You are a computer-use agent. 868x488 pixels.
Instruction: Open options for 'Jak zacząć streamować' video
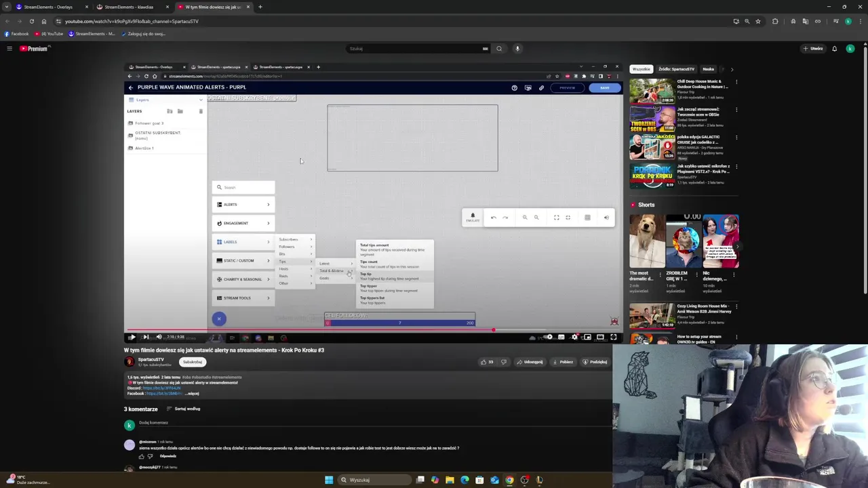(x=736, y=110)
